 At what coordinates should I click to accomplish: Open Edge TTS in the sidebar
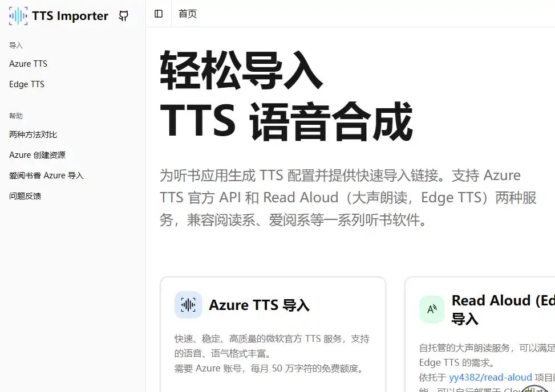[x=27, y=84]
